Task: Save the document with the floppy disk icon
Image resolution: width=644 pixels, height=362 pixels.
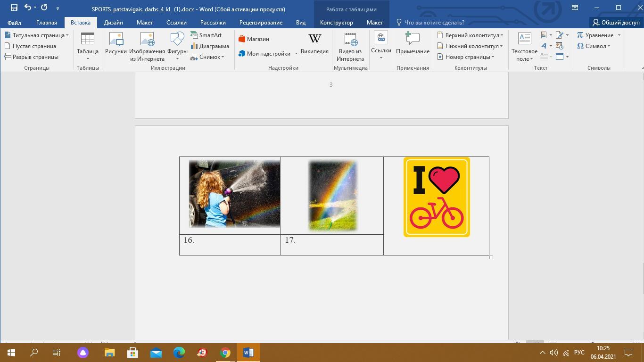Action: (14, 8)
